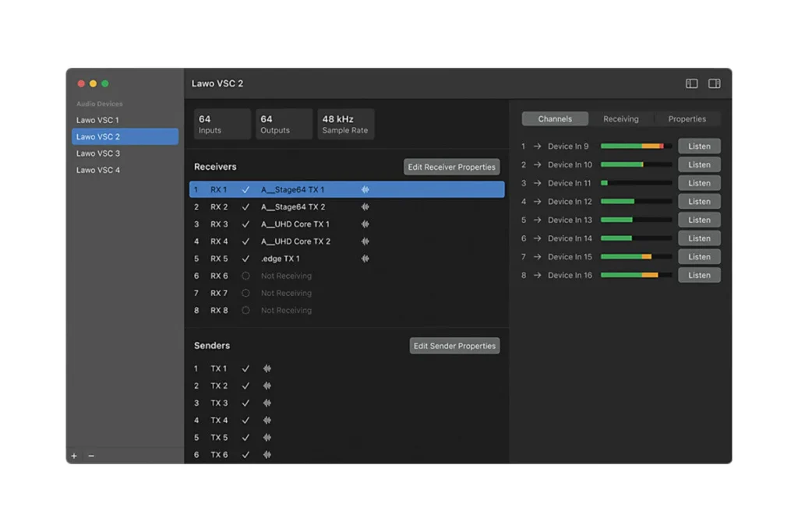This screenshot has height=532, width=798.
Task: Toggle the left sidebar panel icon
Action: 691,84
